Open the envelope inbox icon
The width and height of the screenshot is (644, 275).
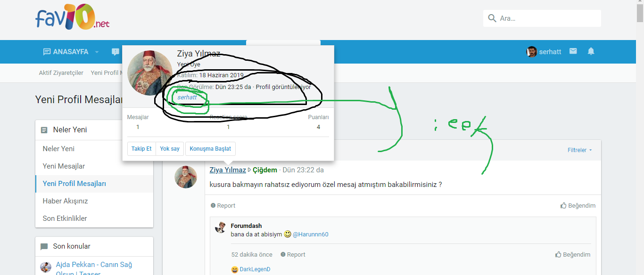[x=573, y=51]
